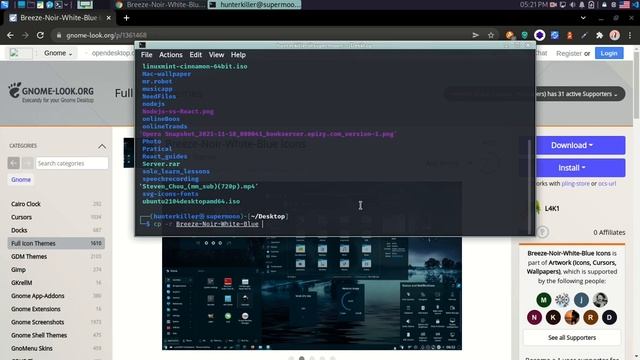Click the US flag keyboard layout icon
Viewport: 640px width, 360px height.
(624, 5)
